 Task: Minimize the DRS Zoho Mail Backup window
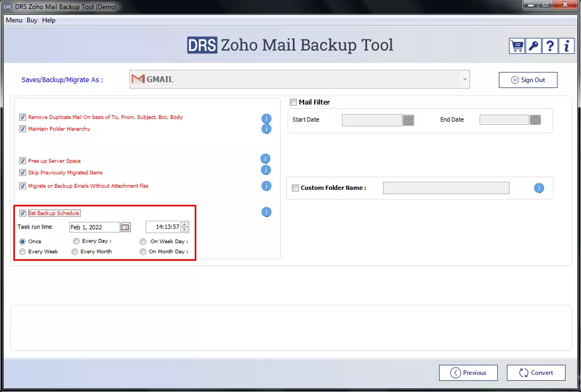531,4
